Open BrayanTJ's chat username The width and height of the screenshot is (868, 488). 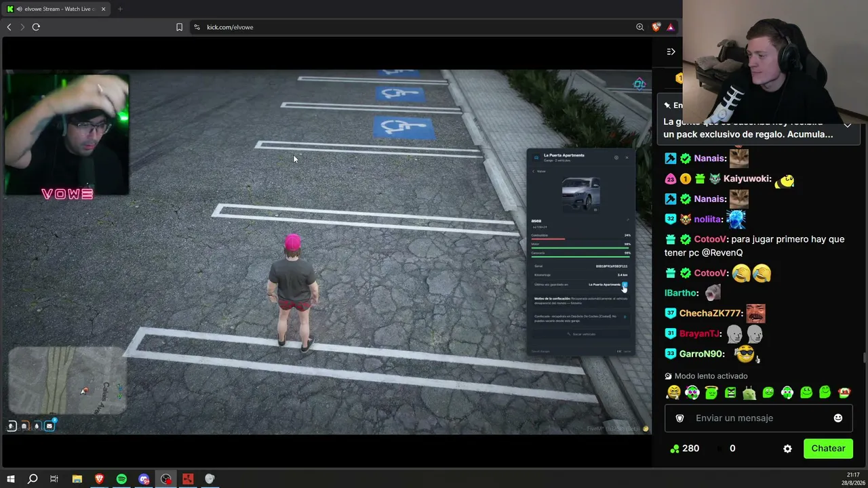click(700, 333)
